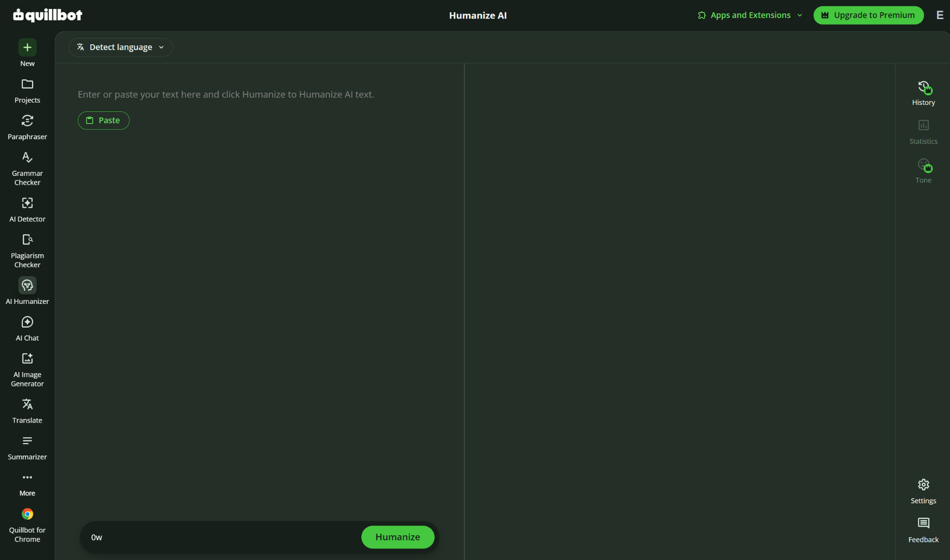The width and height of the screenshot is (950, 560).
Task: Click the Paste button
Action: [x=104, y=120]
